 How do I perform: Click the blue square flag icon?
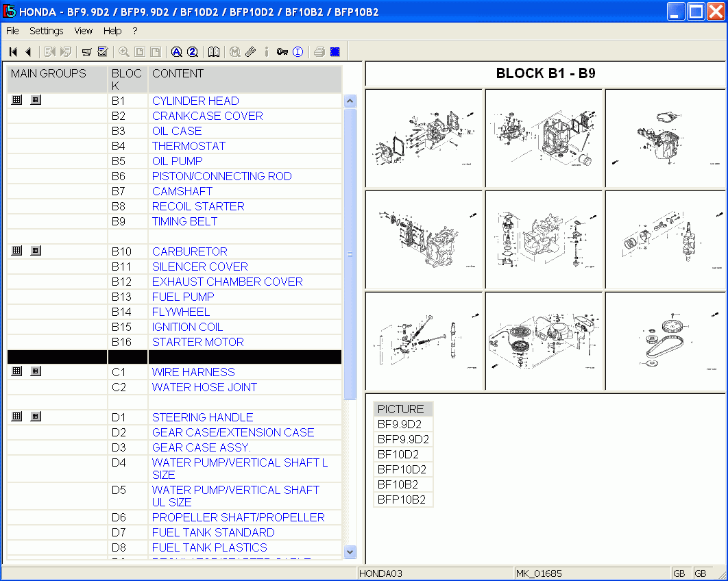(335, 52)
